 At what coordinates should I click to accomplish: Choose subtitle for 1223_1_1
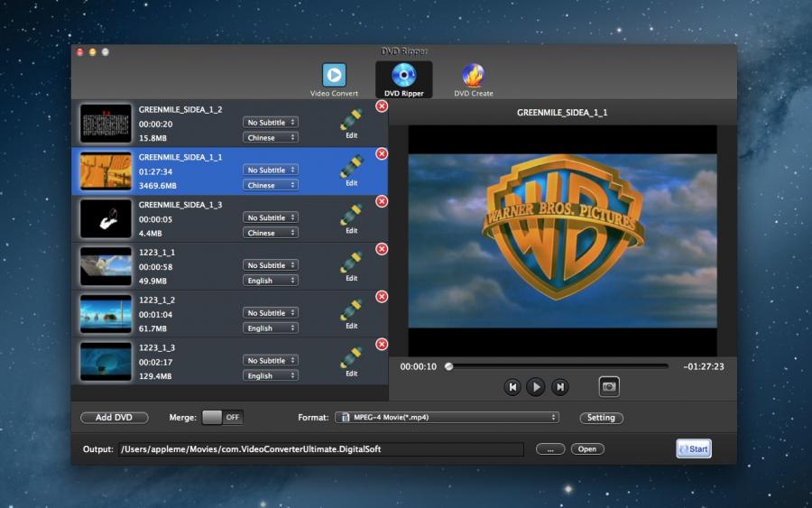(271, 265)
